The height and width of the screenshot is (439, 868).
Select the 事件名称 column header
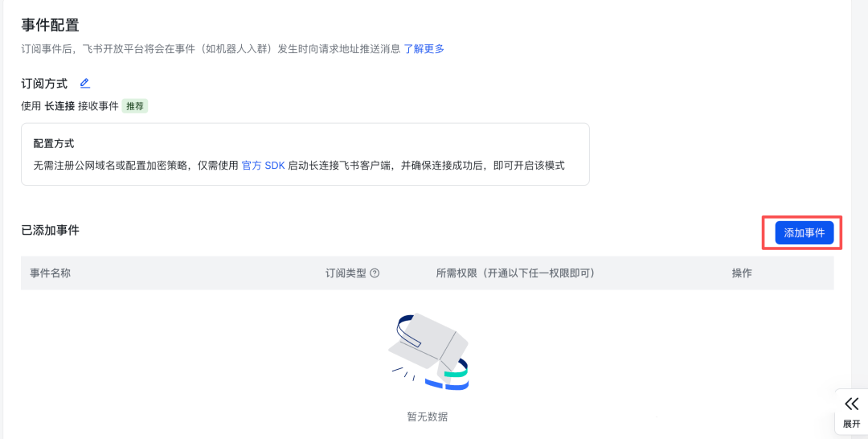pyautogui.click(x=51, y=273)
